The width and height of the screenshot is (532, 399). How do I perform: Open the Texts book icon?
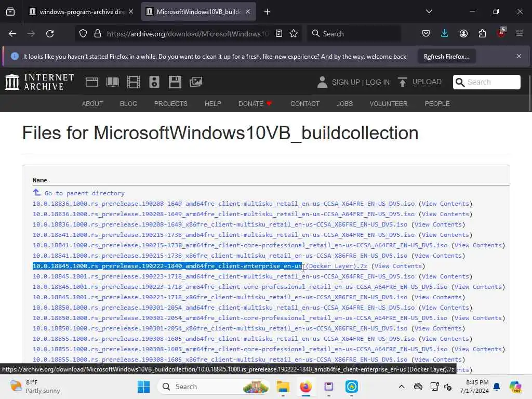[113, 82]
